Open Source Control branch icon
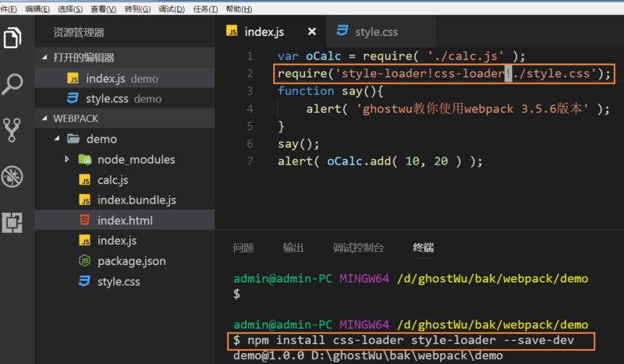Image resolution: width=624 pixels, height=364 pixels. [x=12, y=130]
